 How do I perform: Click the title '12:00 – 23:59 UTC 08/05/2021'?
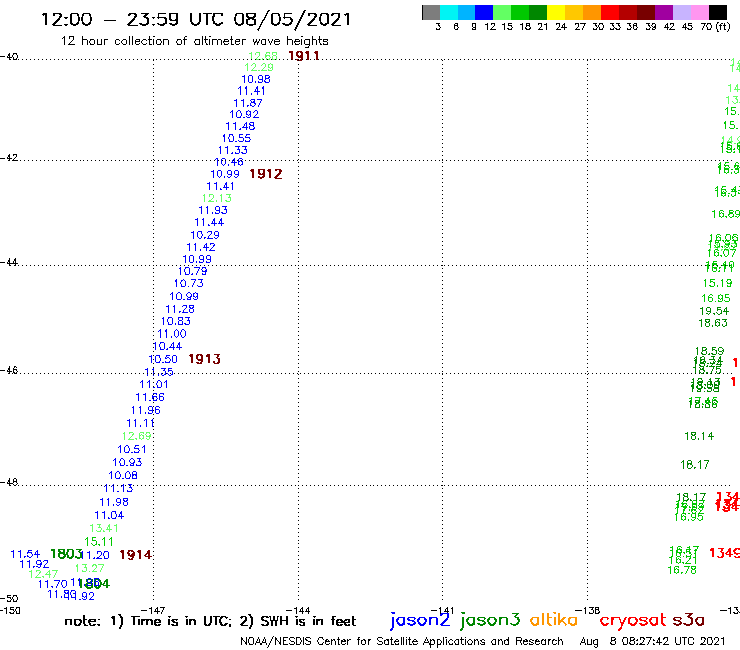(196, 19)
